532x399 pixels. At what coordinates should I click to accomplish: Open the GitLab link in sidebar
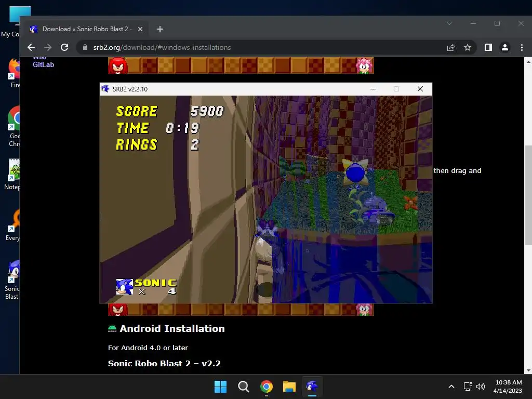43,64
